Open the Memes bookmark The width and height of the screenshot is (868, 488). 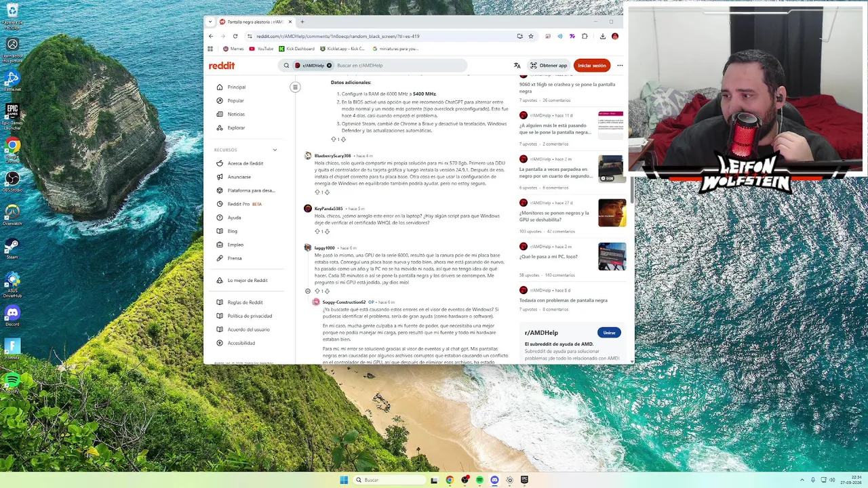(x=233, y=49)
